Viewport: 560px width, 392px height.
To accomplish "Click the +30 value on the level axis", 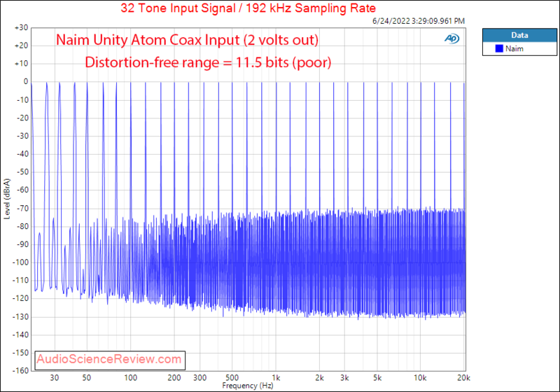I will point(22,28).
